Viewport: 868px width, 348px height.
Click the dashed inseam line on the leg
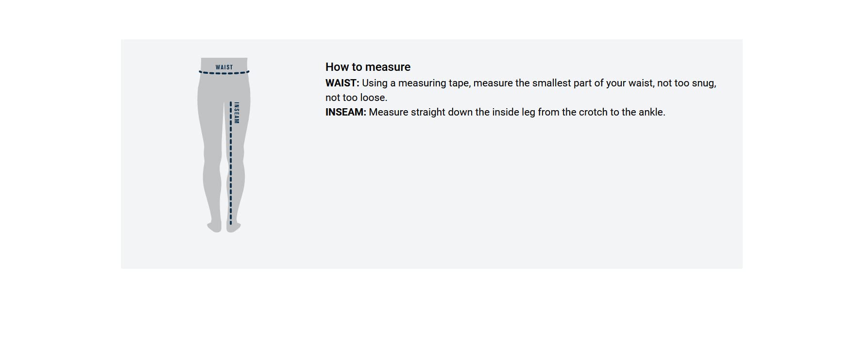tap(230, 165)
